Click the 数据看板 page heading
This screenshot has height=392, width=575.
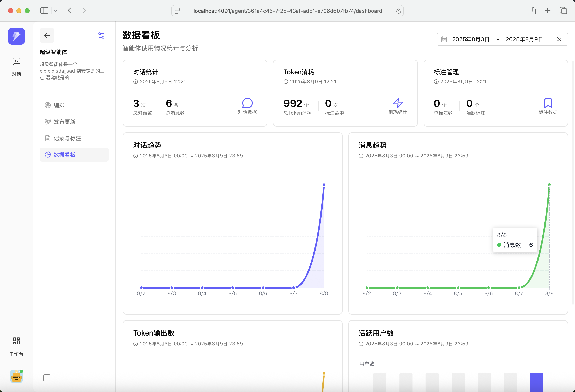[x=141, y=35]
